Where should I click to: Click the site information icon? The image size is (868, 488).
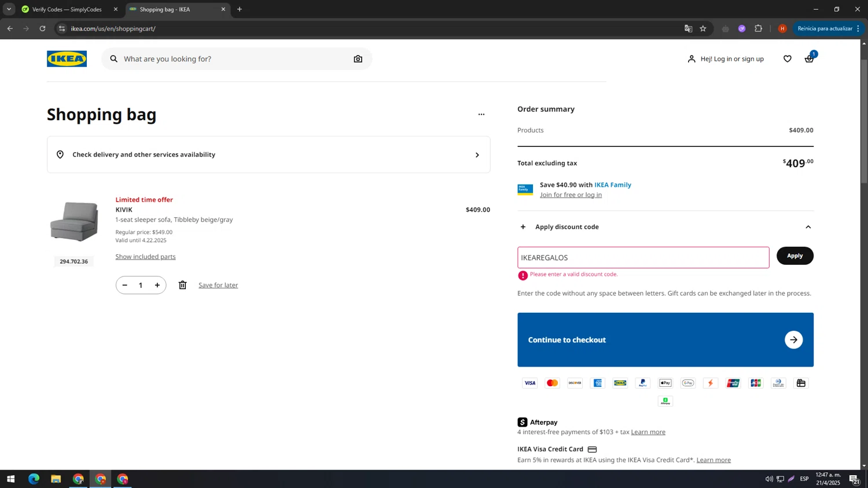pos(62,28)
